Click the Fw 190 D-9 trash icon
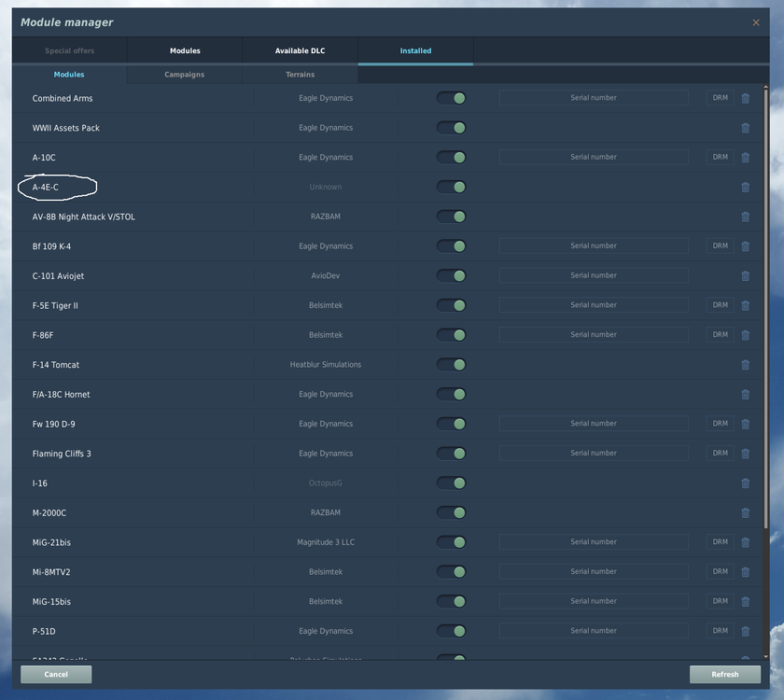The width and height of the screenshot is (784, 700). 745,424
